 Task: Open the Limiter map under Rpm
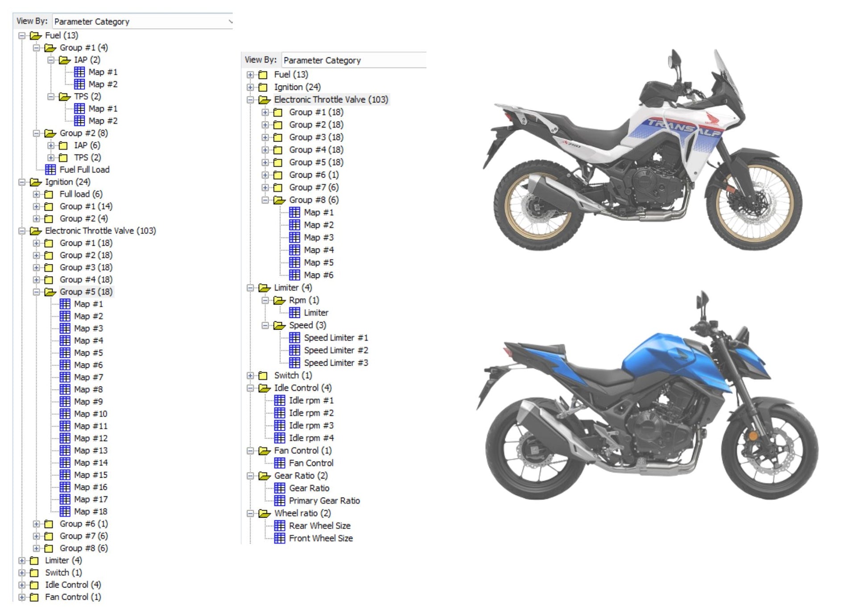pyautogui.click(x=315, y=313)
